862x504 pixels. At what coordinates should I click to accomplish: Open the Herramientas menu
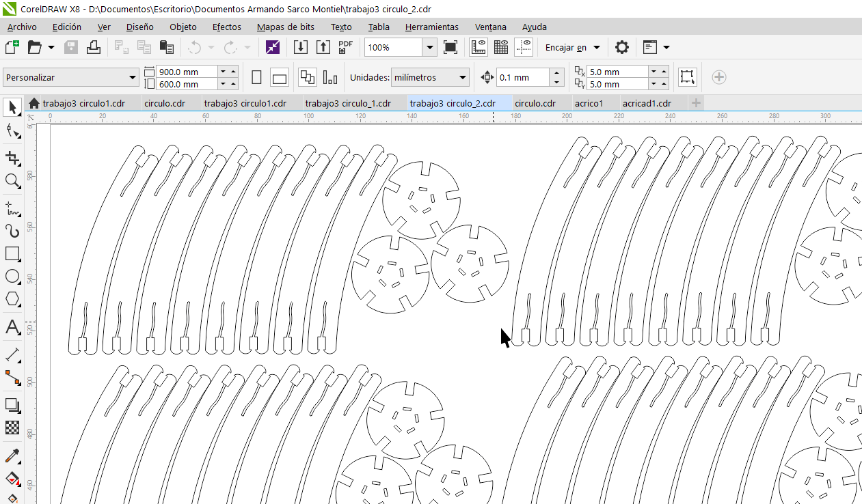click(432, 27)
